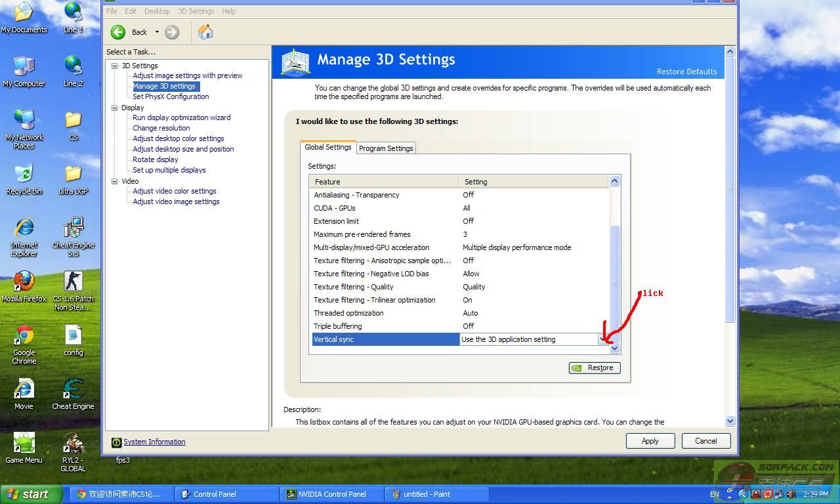Click the green Forward arrow icon
Viewport: 840px width, 504px height.
[172, 32]
